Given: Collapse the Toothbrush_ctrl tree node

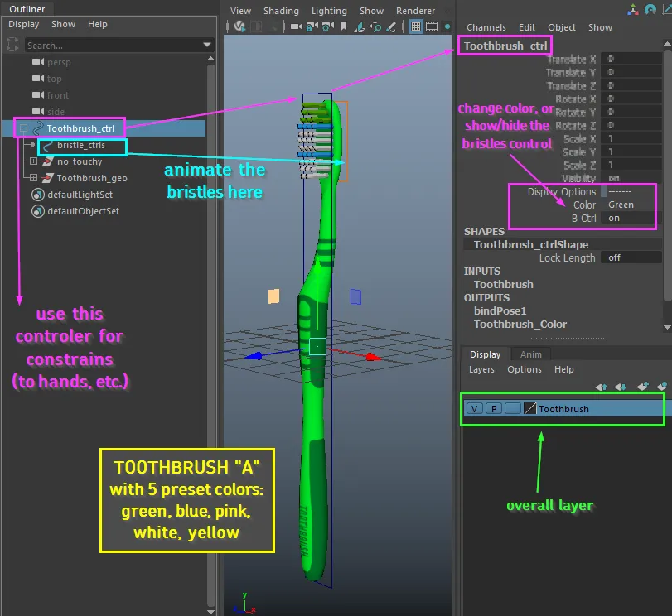Looking at the screenshot, I should click(23, 128).
